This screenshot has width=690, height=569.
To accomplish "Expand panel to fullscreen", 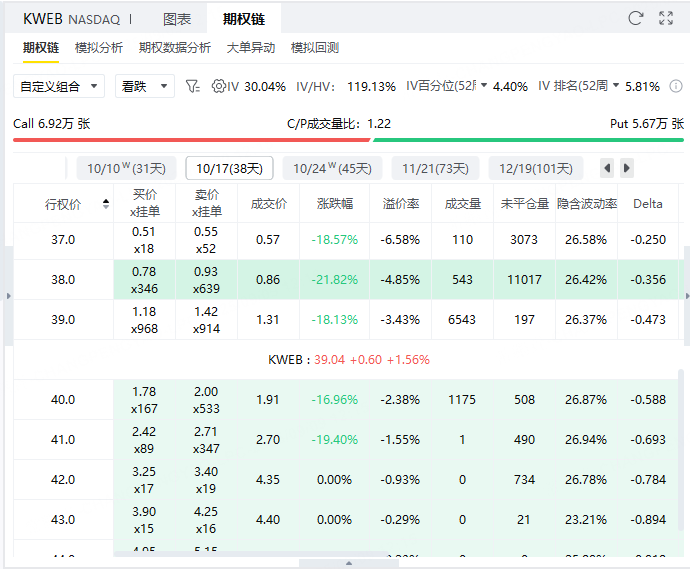I will pos(666,18).
